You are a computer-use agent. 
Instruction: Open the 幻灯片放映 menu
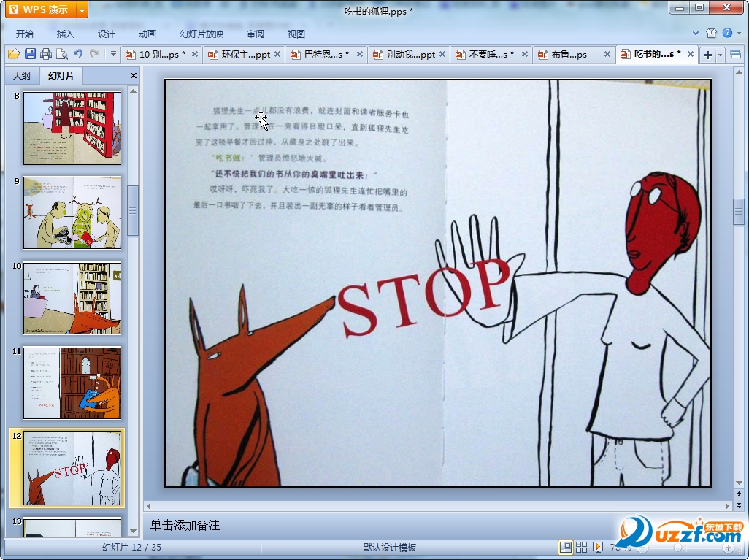201,34
